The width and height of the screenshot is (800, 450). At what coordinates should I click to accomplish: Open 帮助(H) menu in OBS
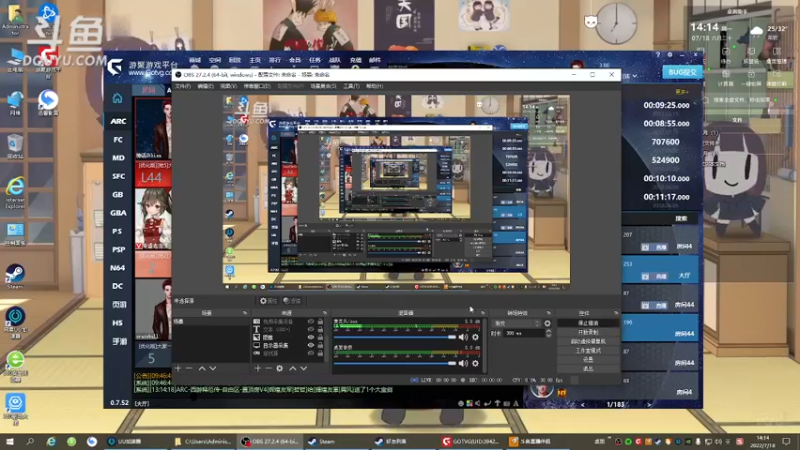click(374, 86)
